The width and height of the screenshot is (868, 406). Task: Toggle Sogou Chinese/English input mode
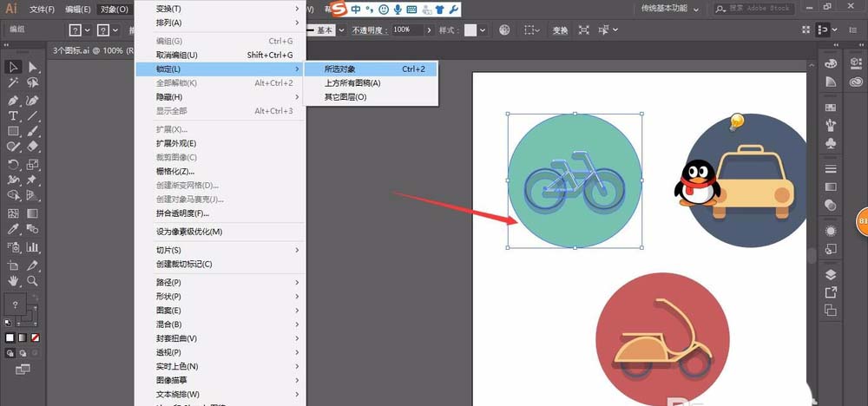[355, 10]
